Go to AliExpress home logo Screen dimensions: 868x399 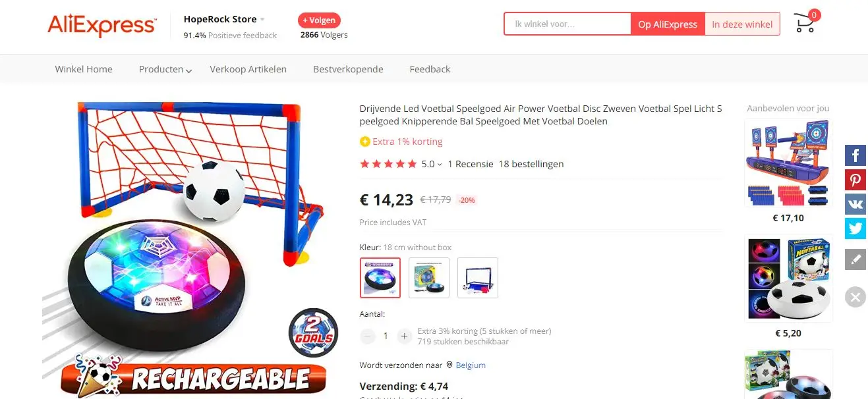click(101, 25)
